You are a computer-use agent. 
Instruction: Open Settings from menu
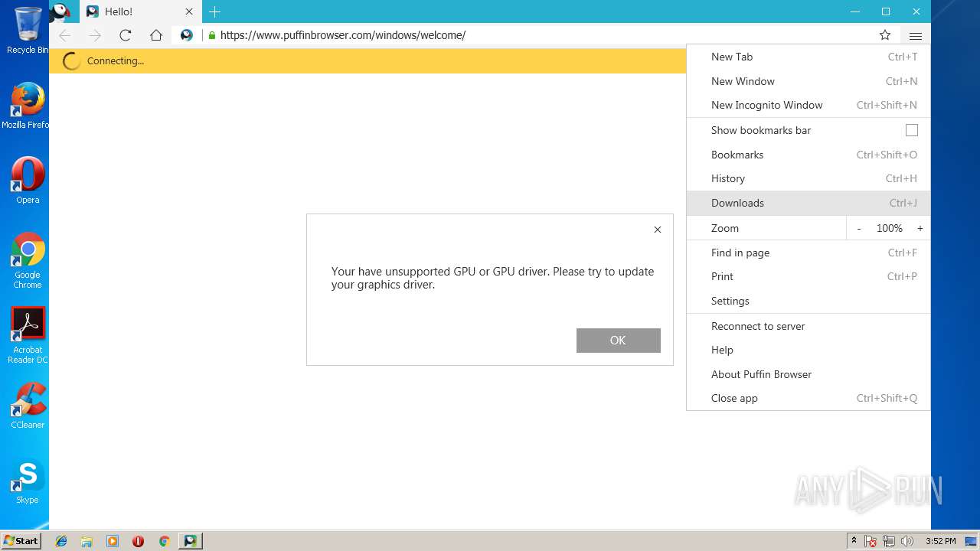(808, 301)
